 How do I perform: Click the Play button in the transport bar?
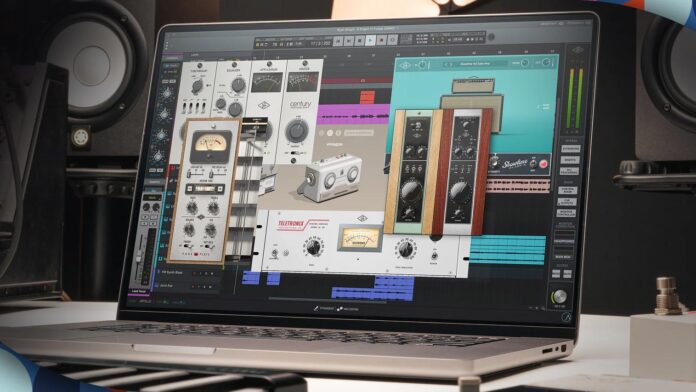coord(370,41)
